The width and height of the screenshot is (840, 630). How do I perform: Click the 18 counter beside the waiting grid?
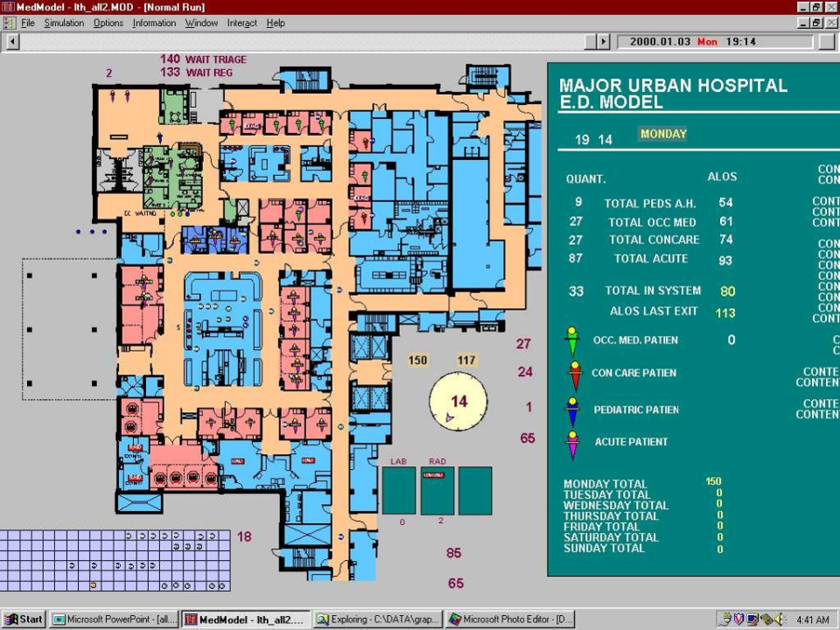coord(244,536)
